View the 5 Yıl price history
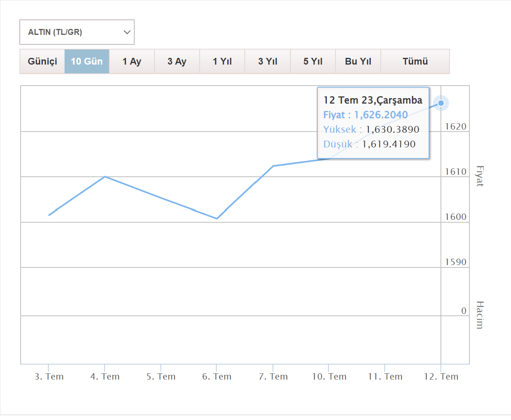Viewport: 511px width, 420px height. 313,61
